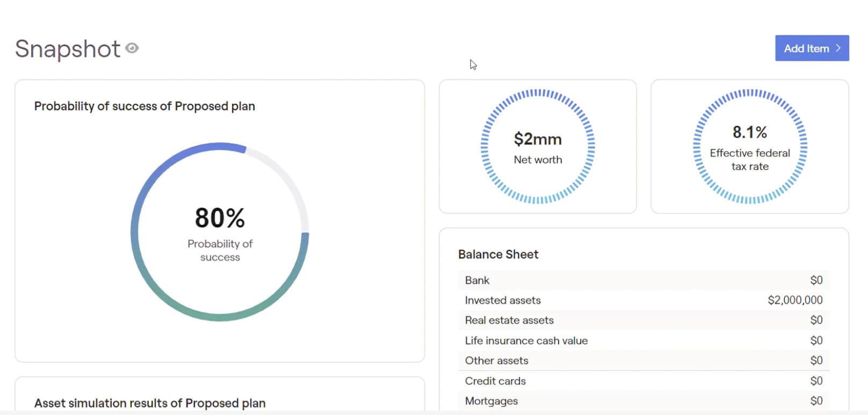
Task: Open the $2mm Net worth gauge
Action: tap(538, 146)
